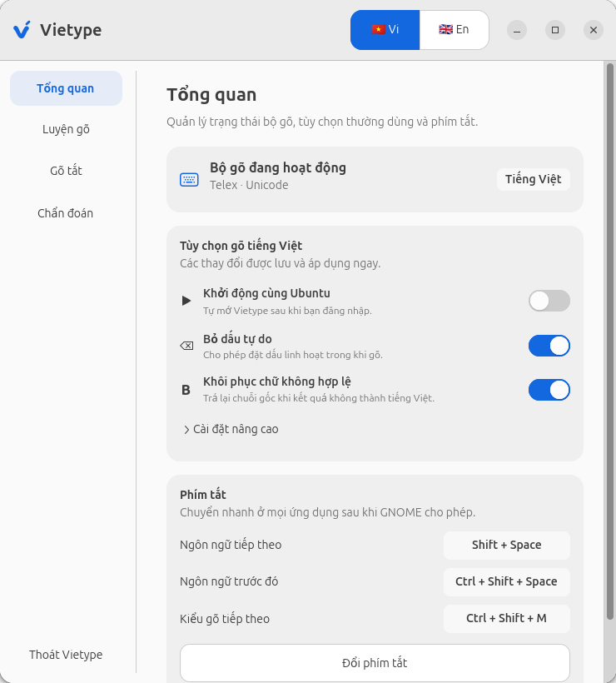Click the play icon next to Khởi động cùng Ubuntu
Screen dimensions: 616x683
pos(186,301)
